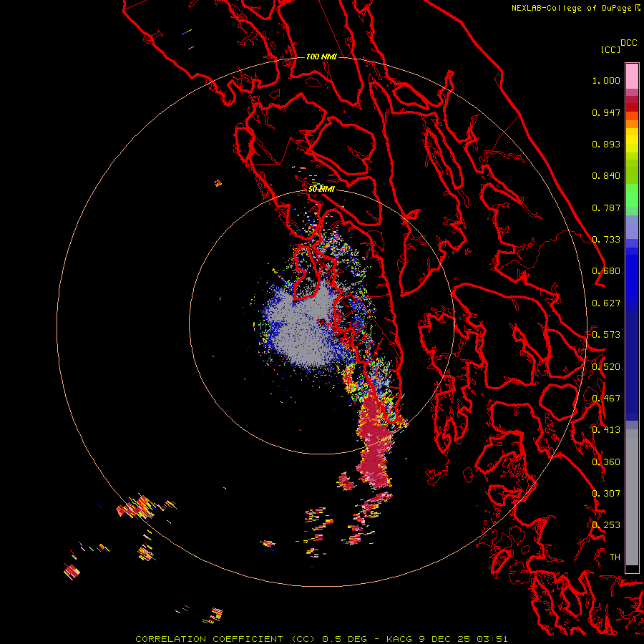Viewport: 644px width, 644px height.
Task: Click the 0.360 color scale value
Action: (x=606, y=462)
